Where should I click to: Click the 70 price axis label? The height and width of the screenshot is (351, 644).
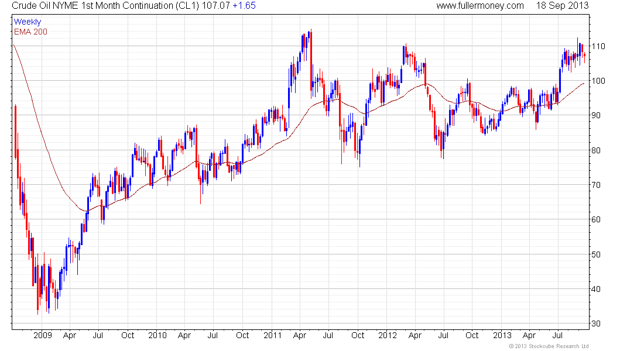(596, 185)
